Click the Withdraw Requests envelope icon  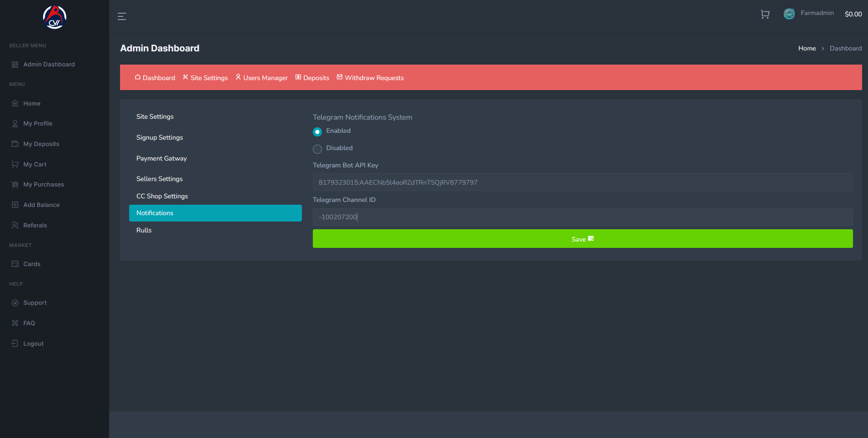coord(340,77)
